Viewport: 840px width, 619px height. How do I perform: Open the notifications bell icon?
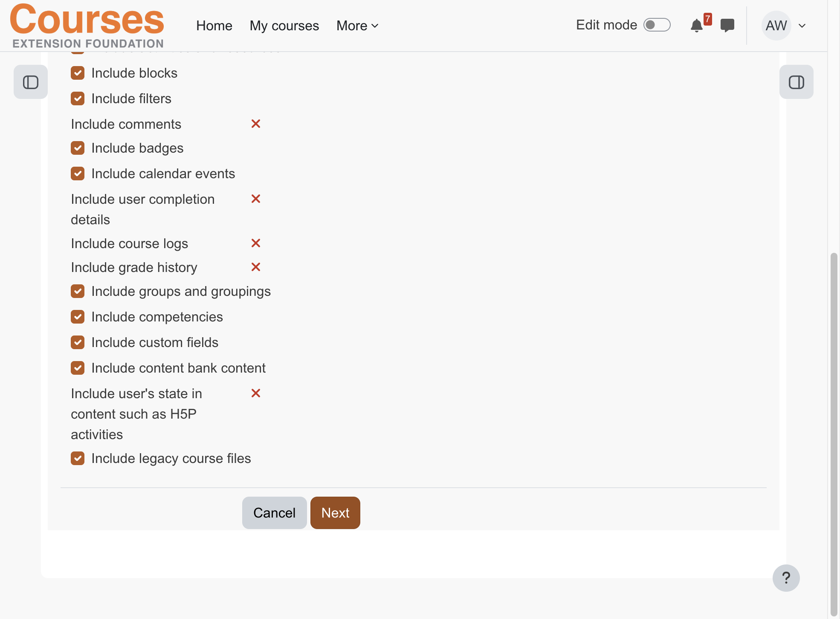[696, 26]
